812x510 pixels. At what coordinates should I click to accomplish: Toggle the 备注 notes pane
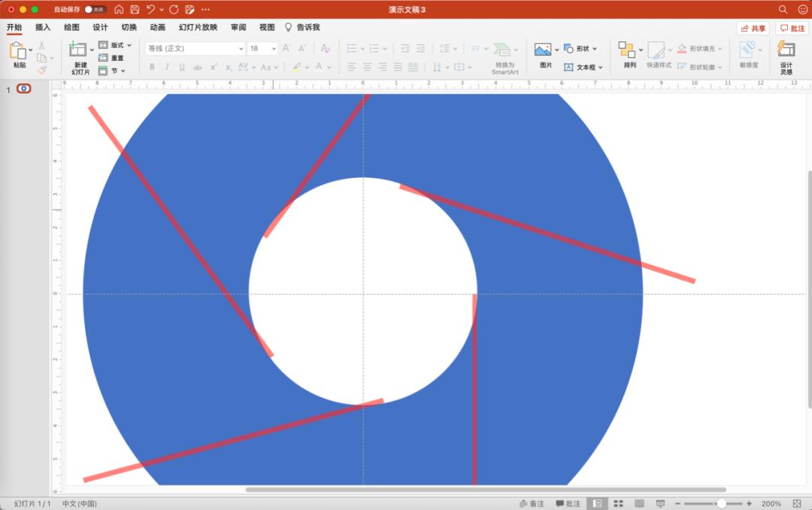tap(532, 503)
